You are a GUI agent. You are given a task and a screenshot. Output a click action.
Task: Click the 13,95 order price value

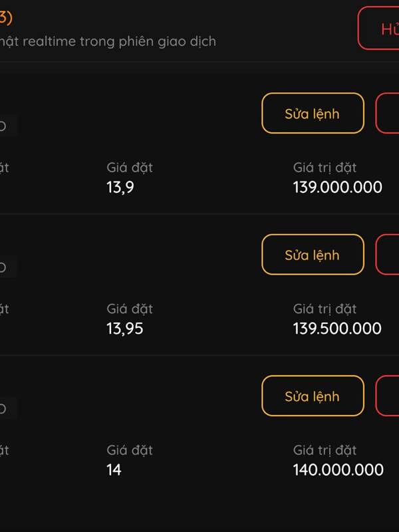click(125, 329)
